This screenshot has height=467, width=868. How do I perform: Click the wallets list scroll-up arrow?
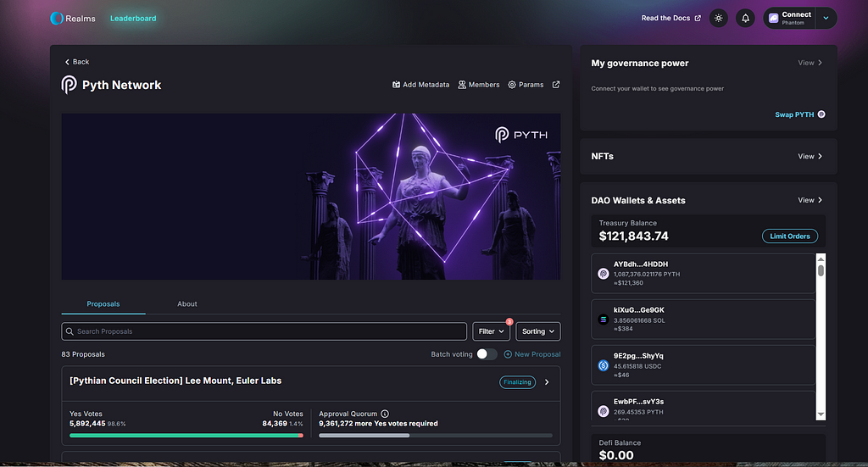point(821,259)
